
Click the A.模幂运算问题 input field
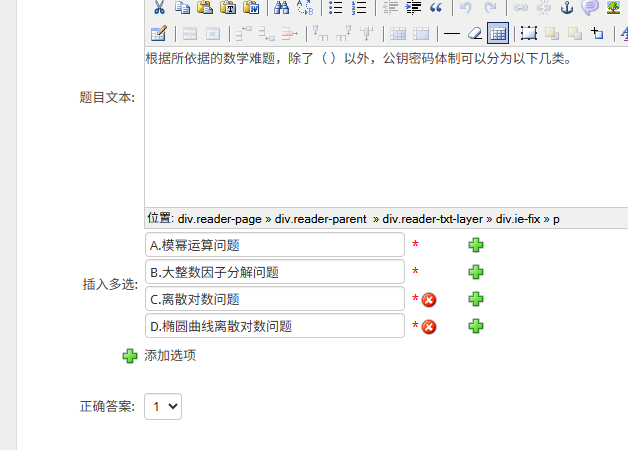274,245
